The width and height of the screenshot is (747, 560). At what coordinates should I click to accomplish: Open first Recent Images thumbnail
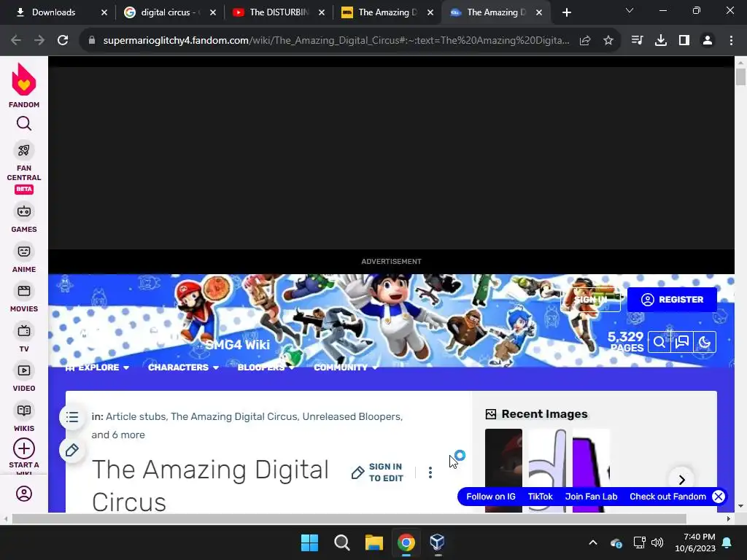pyautogui.click(x=503, y=470)
